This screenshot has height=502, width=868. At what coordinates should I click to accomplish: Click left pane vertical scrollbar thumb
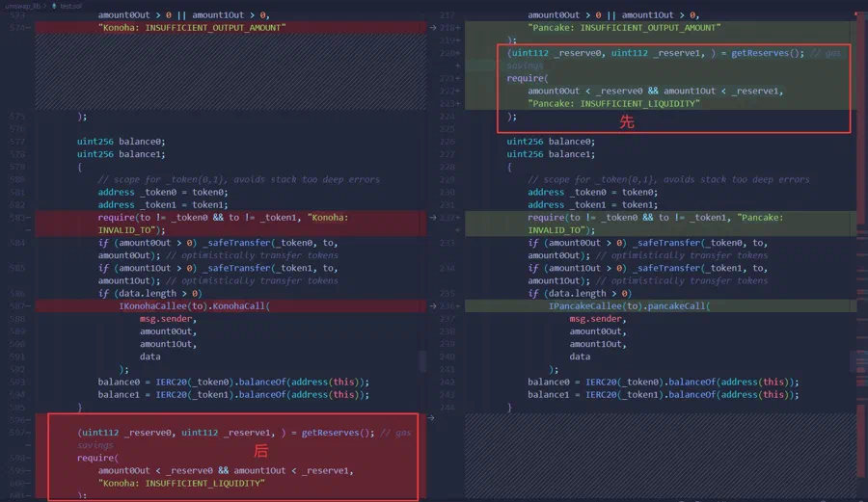tap(423, 361)
